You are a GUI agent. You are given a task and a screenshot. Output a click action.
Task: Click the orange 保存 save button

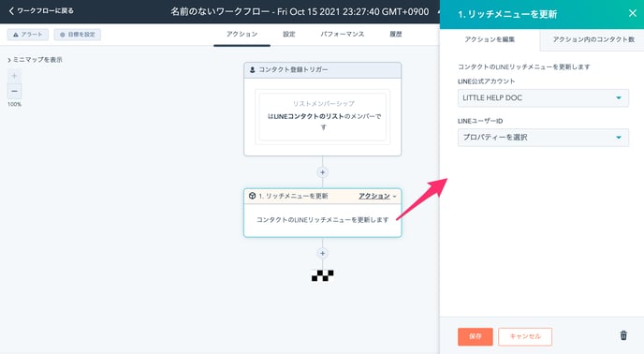tap(476, 336)
